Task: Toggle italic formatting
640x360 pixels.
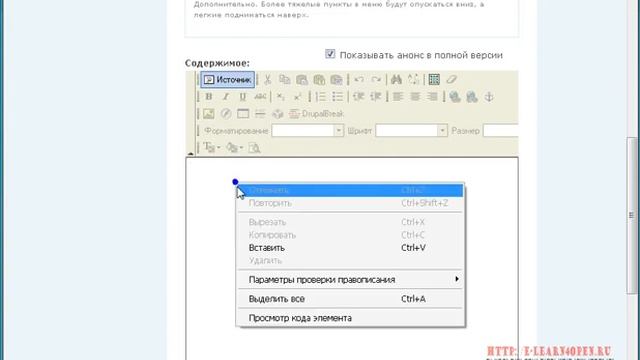Action: click(226, 97)
